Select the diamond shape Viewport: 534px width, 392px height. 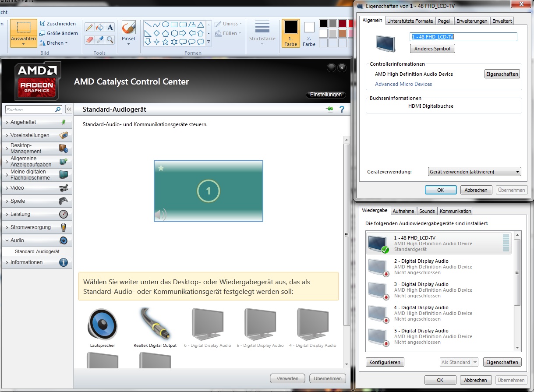click(x=157, y=33)
